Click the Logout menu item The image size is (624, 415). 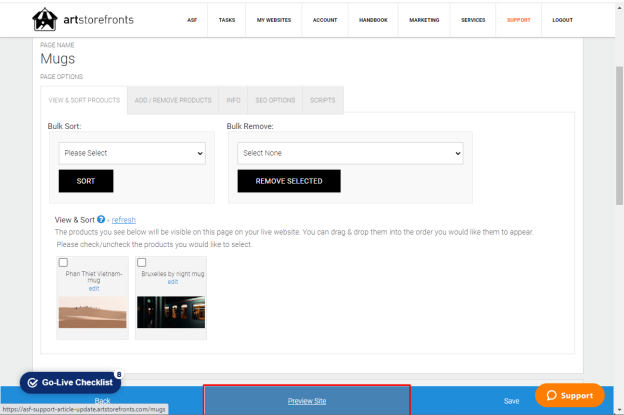pyautogui.click(x=562, y=20)
